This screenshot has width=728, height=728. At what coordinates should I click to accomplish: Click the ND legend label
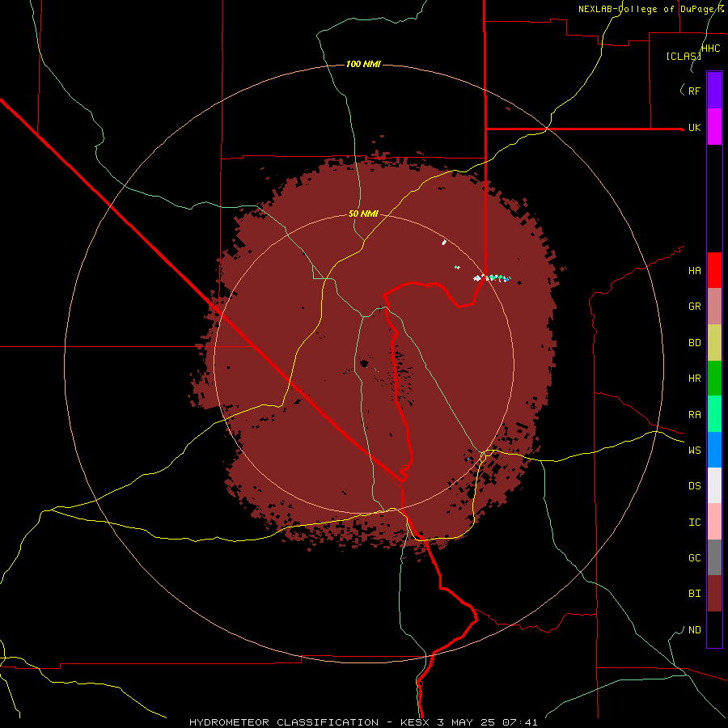694,629
